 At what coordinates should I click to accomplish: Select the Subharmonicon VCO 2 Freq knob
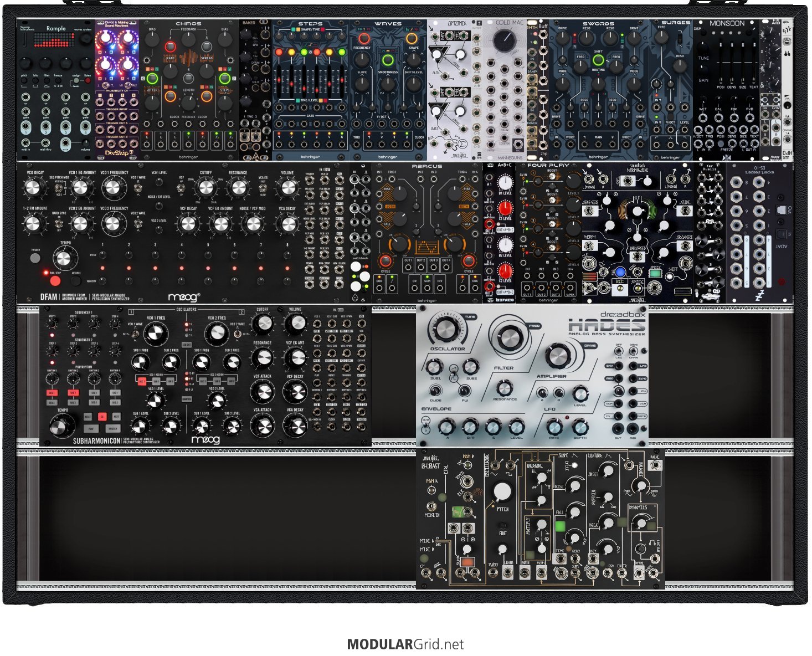217,334
